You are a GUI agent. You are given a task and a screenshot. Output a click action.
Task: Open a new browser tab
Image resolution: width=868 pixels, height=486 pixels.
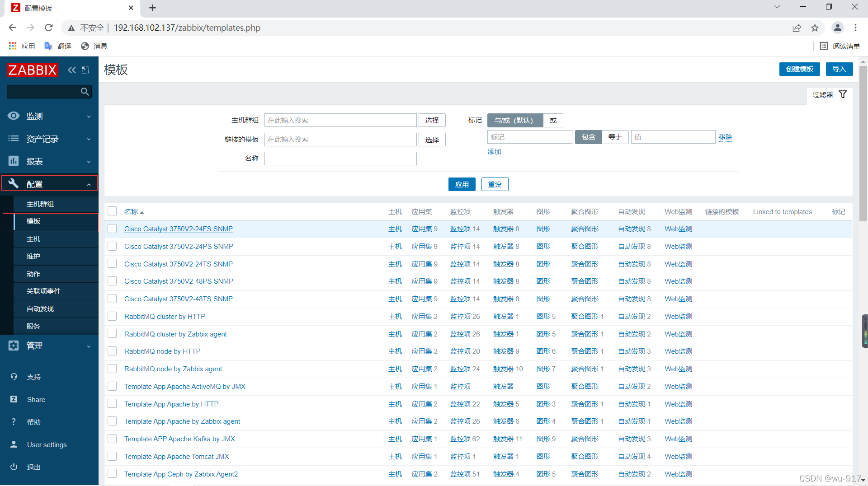(153, 8)
